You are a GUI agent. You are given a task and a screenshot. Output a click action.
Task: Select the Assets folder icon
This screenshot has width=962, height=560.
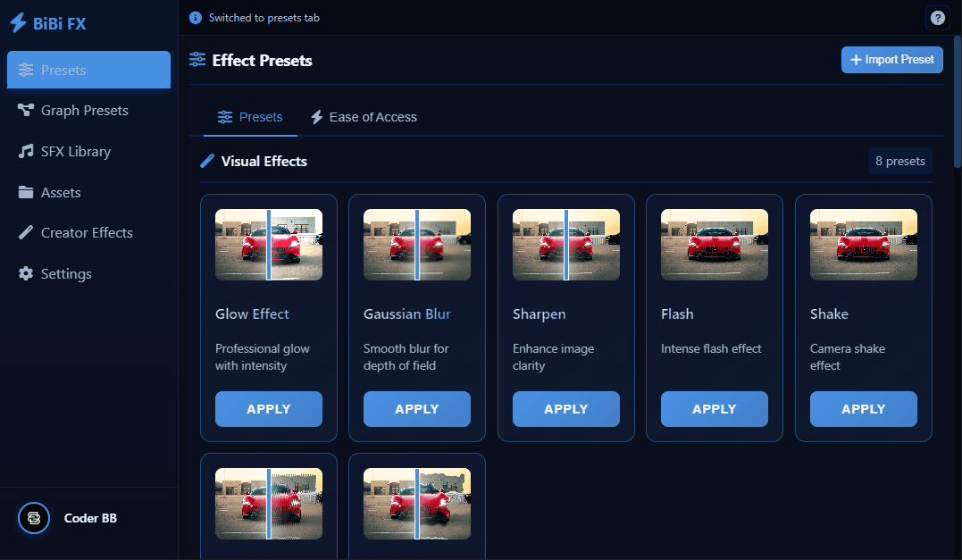(x=25, y=192)
